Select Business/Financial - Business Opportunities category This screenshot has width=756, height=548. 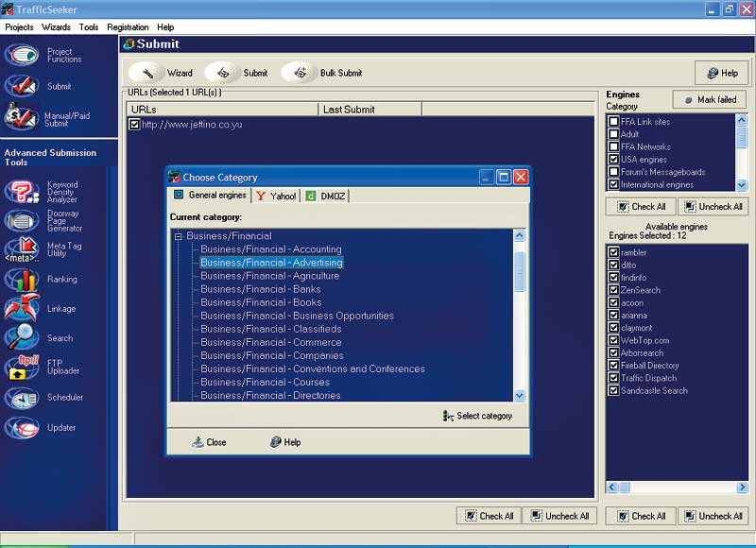(297, 316)
